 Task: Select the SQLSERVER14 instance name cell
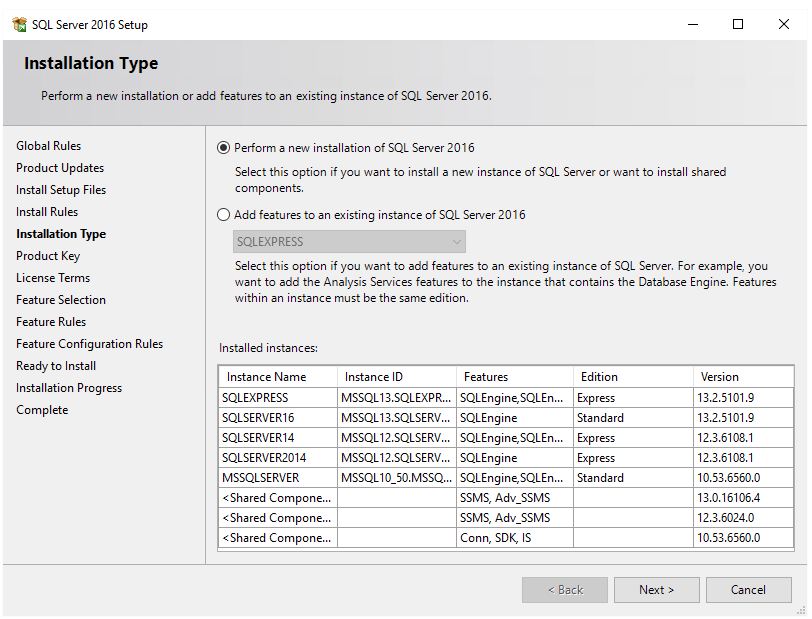click(278, 438)
